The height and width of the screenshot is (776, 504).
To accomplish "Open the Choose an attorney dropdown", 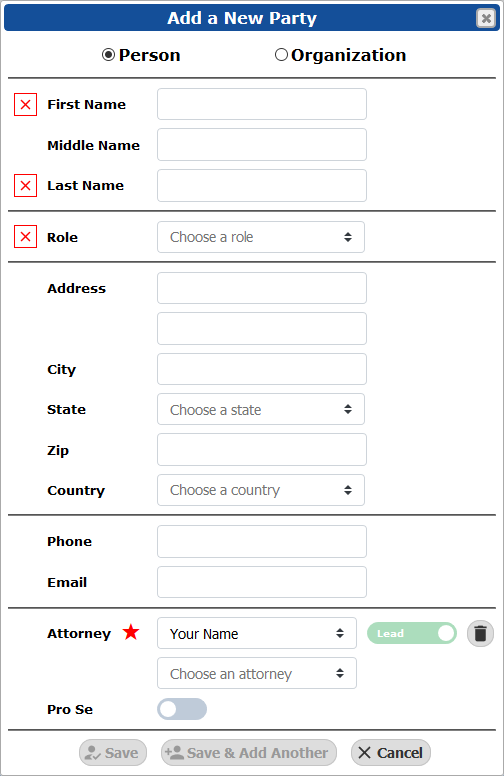I will pos(257,673).
